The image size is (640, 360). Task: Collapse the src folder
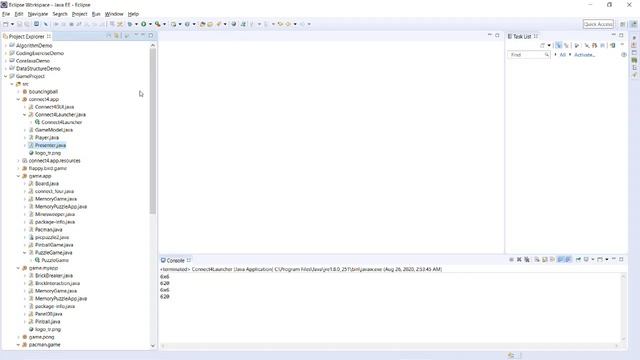(x=12, y=84)
